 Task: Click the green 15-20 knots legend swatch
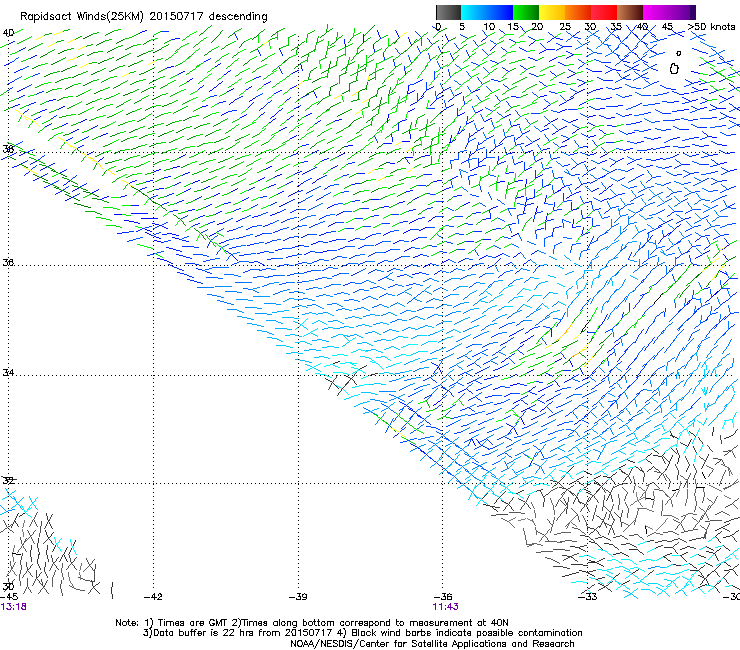pos(526,12)
